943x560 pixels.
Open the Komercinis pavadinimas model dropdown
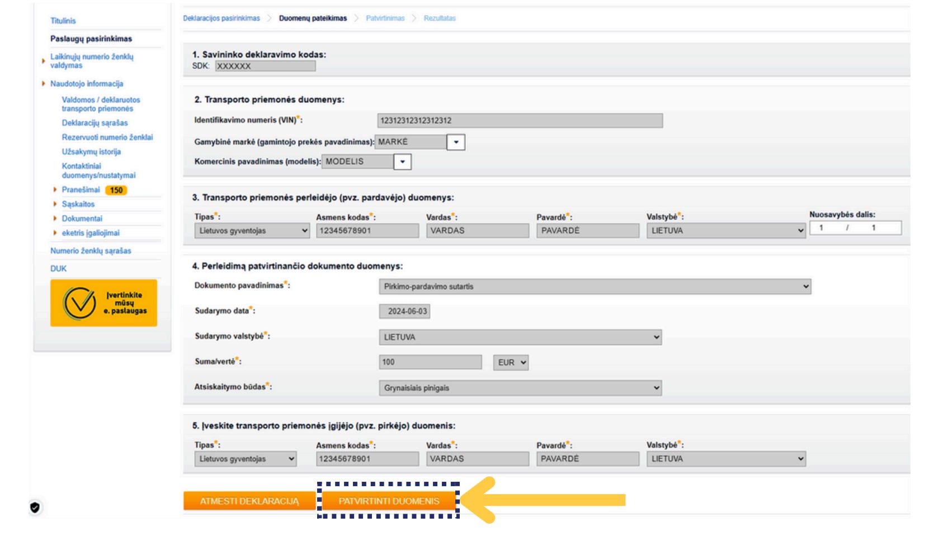tap(402, 162)
